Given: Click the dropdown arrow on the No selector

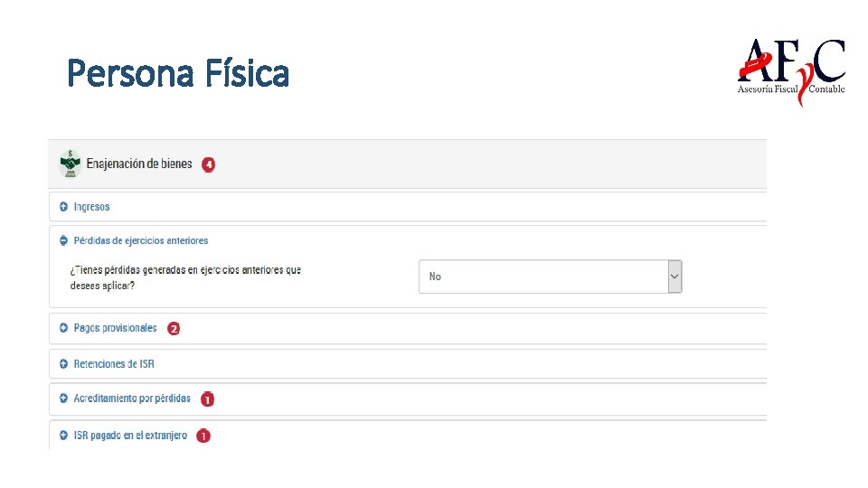Looking at the screenshot, I should tap(674, 277).
